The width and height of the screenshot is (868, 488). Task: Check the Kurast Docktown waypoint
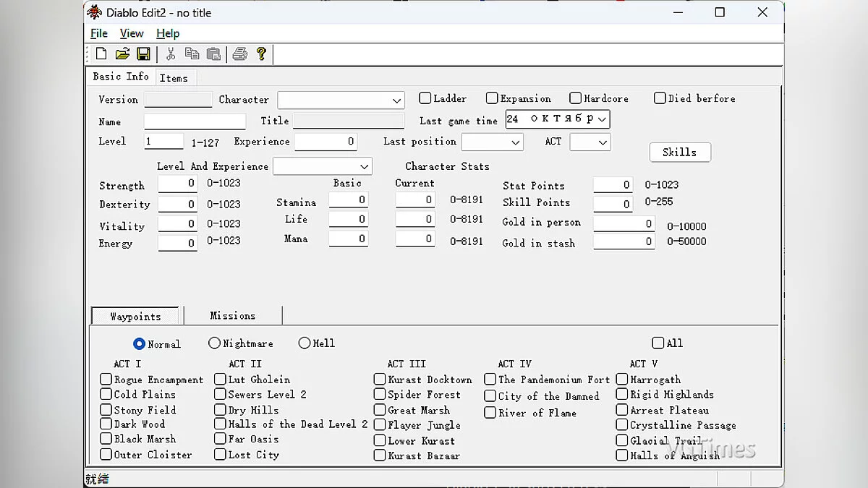[380, 379]
